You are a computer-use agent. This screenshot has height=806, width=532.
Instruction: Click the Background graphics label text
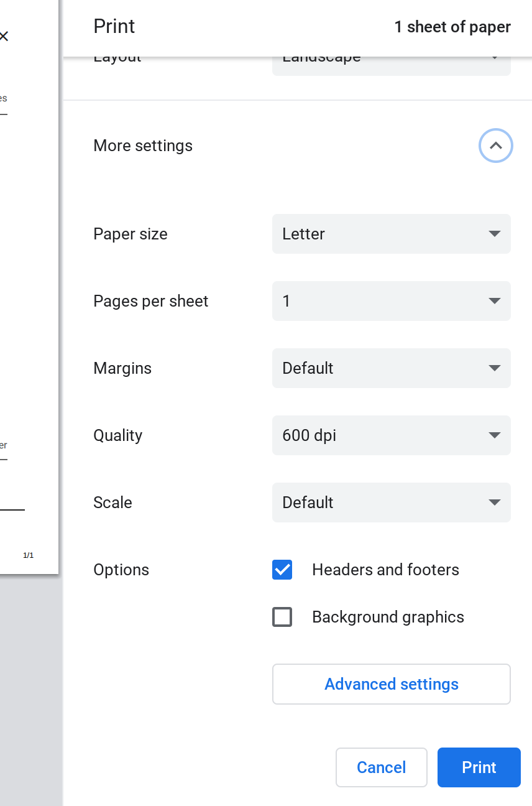click(x=388, y=617)
